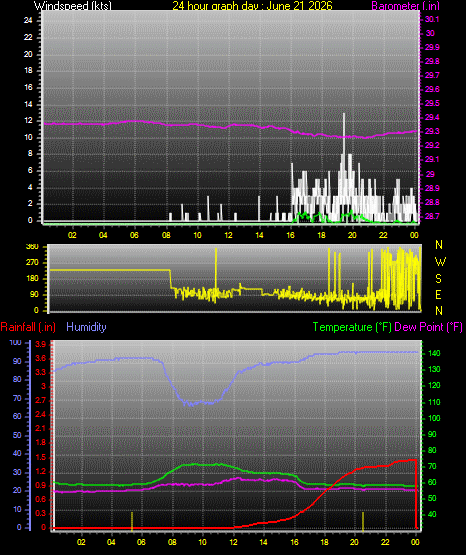466x555 pixels.
Task: Click the 360 wind direction scale value
Action: [x=32, y=247]
